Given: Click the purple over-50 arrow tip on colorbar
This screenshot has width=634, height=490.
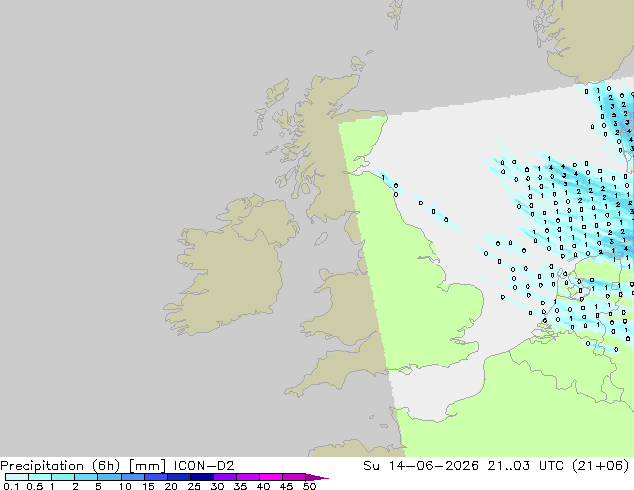Looking at the screenshot, I should click(x=317, y=477).
